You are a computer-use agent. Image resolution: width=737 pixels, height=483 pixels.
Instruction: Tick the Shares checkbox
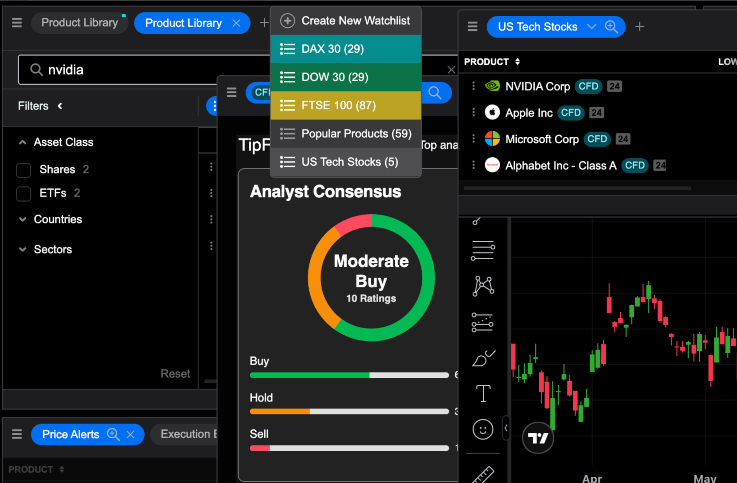click(x=24, y=170)
